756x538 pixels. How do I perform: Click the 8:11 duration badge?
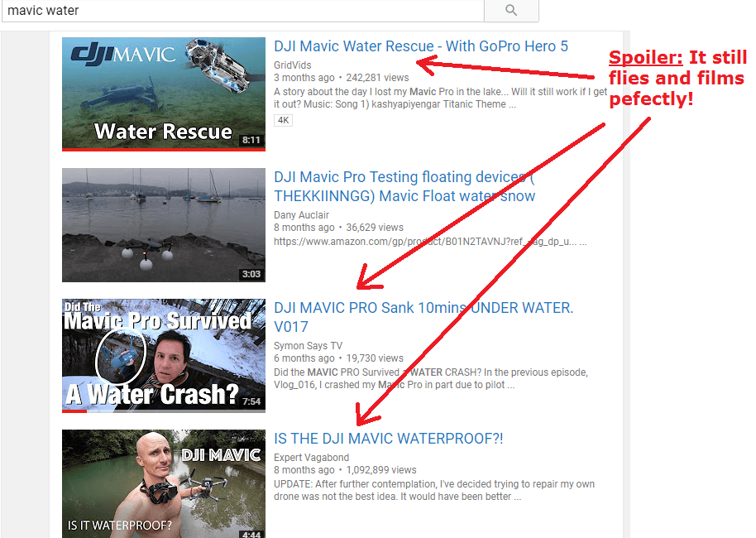tap(251, 140)
